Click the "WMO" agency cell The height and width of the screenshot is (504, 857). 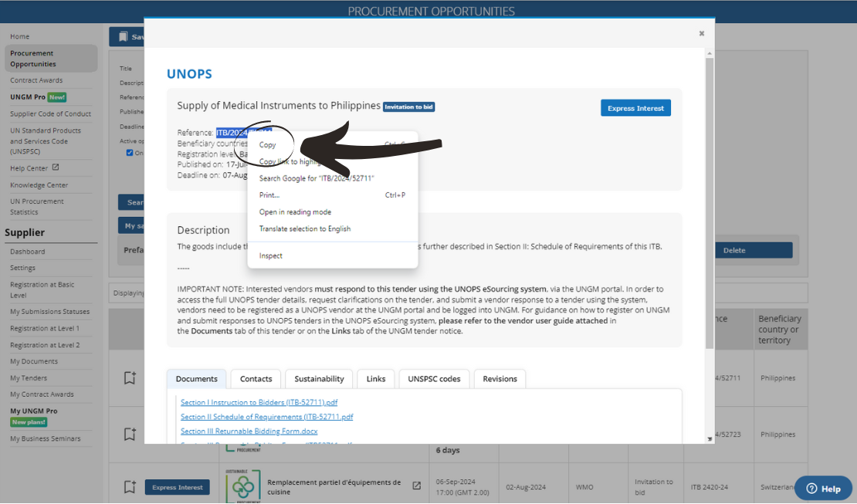click(x=584, y=487)
